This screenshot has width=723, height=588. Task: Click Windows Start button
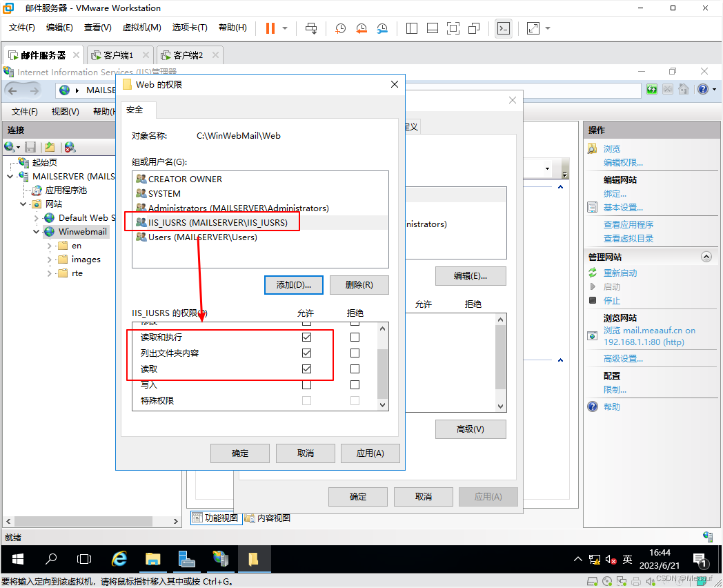17,559
